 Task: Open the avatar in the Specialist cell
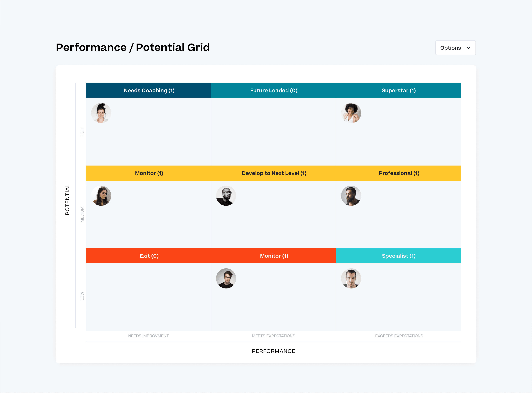pyautogui.click(x=351, y=278)
